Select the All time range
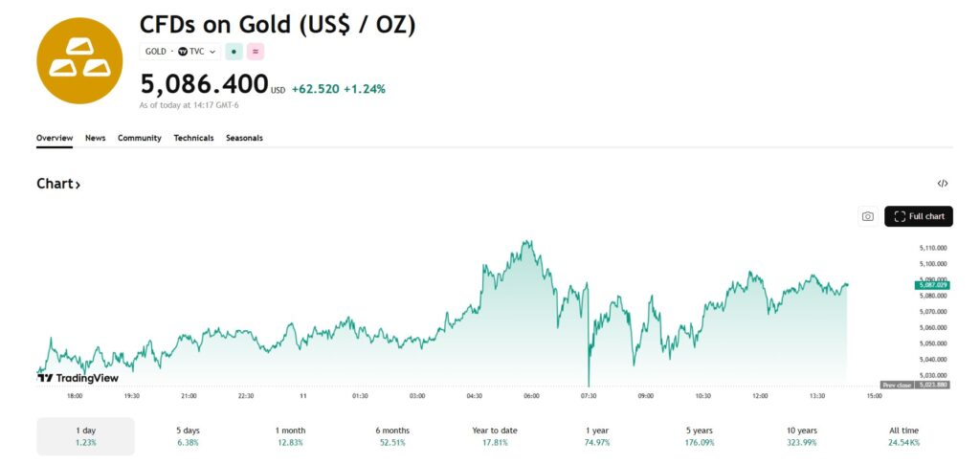The width and height of the screenshot is (980, 464). coord(903,436)
